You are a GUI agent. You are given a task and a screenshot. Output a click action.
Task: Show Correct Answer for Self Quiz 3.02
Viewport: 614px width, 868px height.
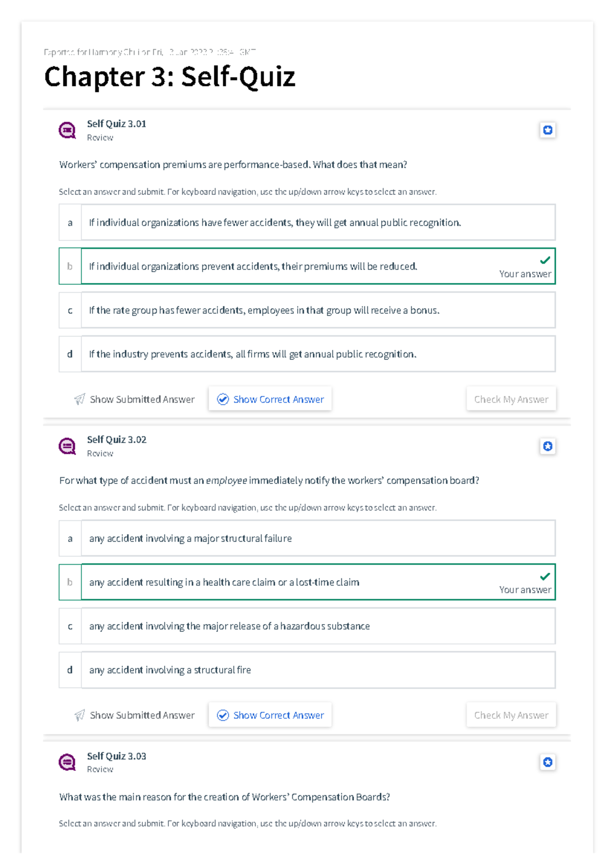click(270, 715)
